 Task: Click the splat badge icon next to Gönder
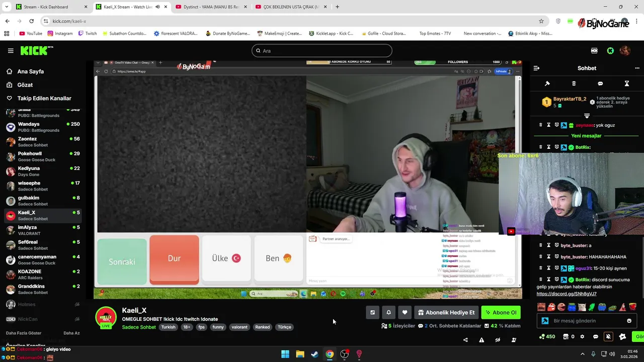point(622,337)
